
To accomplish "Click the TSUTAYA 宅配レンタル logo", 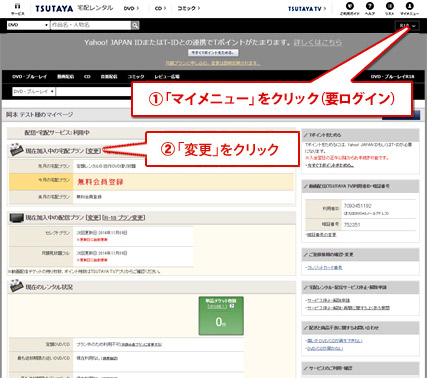I will (74, 8).
